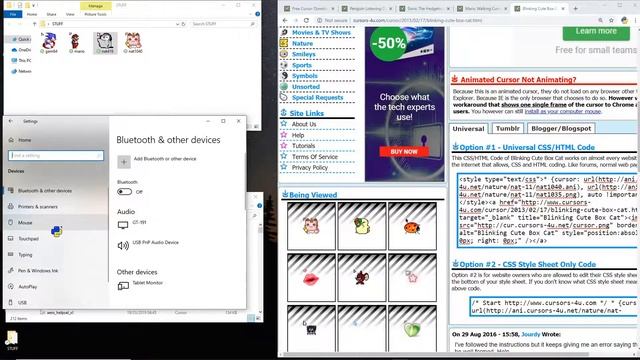Open the green heart cursor thumbnail

click(412, 329)
